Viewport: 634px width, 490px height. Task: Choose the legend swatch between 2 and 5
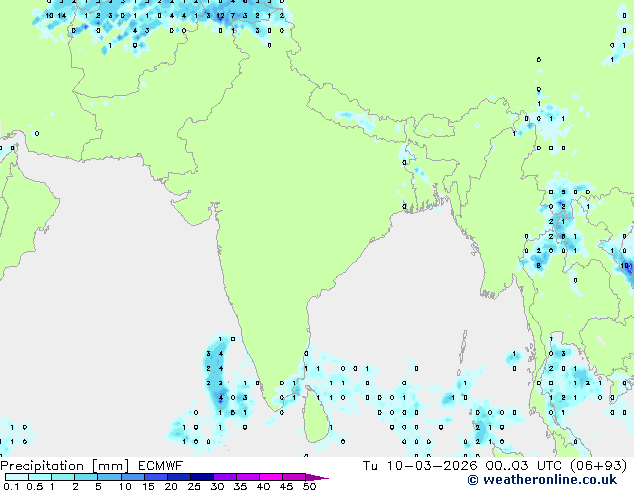[x=86, y=477]
